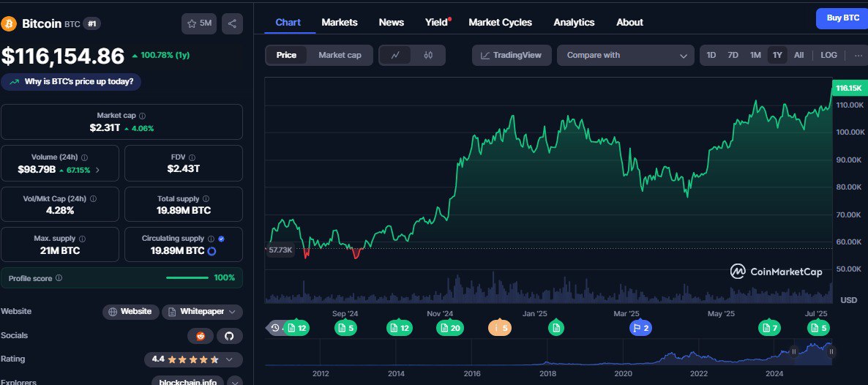Open the Jan '25 document event marker
Screen dimensions: 868x385
(x=556, y=328)
